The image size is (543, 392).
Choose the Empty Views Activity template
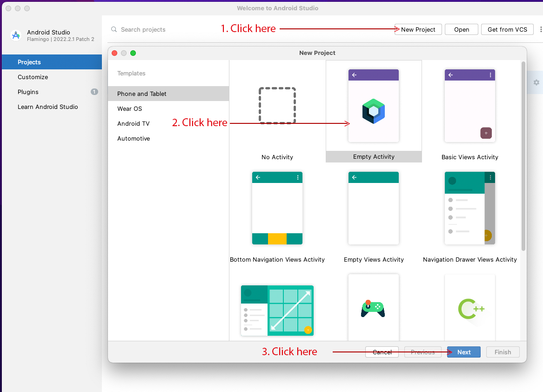point(374,208)
